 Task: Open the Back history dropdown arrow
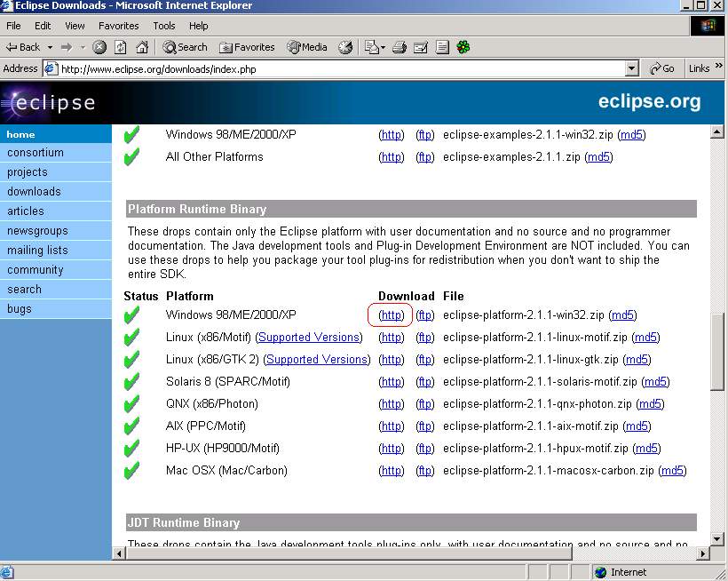50,47
